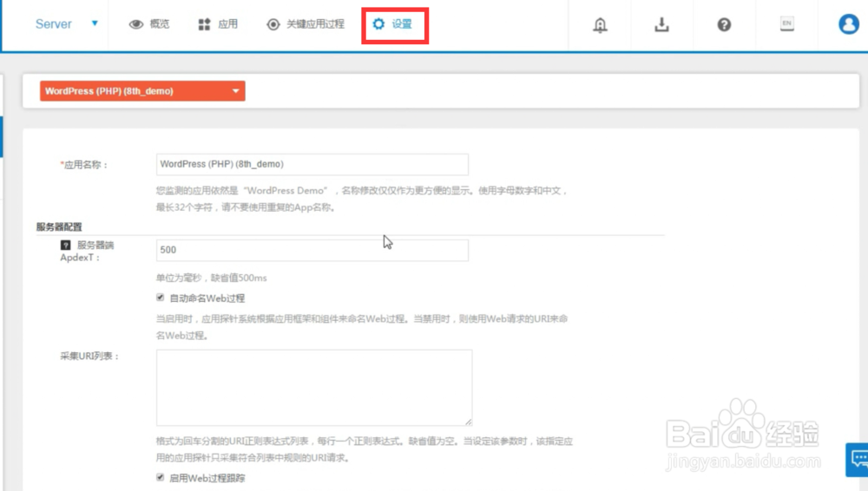Toggle the 启用Web过程跟踪 checkbox
Image resolution: width=868 pixels, height=491 pixels.
coord(160,477)
